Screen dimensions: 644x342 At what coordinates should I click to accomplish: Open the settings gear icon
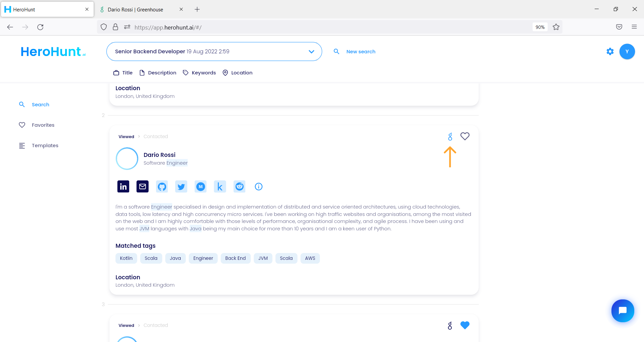(610, 51)
